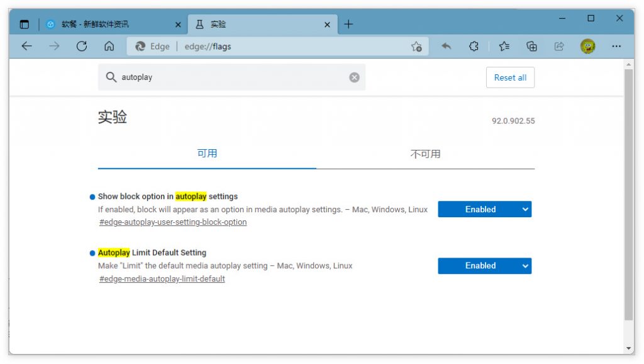Open the Favorites list icon
Viewport: 644px width, 364px height.
tap(504, 46)
